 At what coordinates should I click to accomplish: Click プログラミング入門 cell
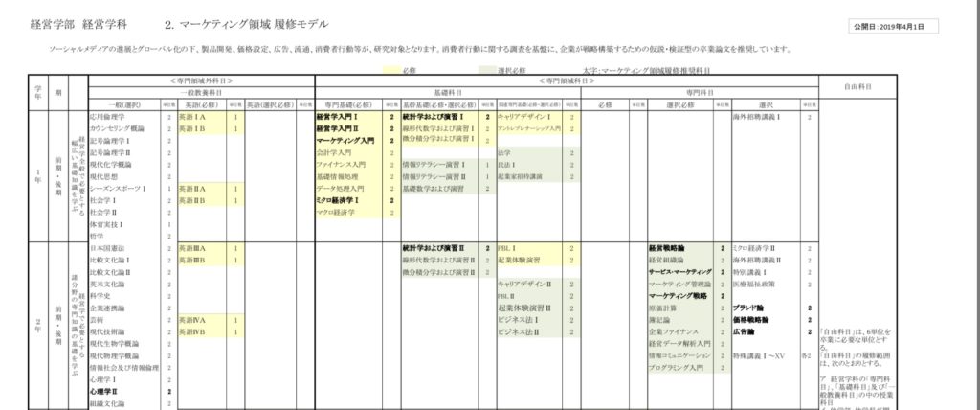click(676, 368)
